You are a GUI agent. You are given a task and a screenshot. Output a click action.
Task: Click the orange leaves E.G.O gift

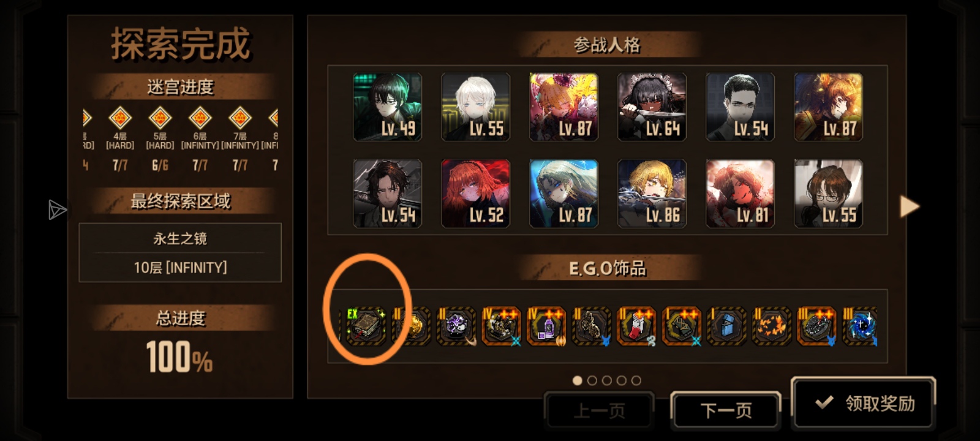pyautogui.click(x=771, y=326)
